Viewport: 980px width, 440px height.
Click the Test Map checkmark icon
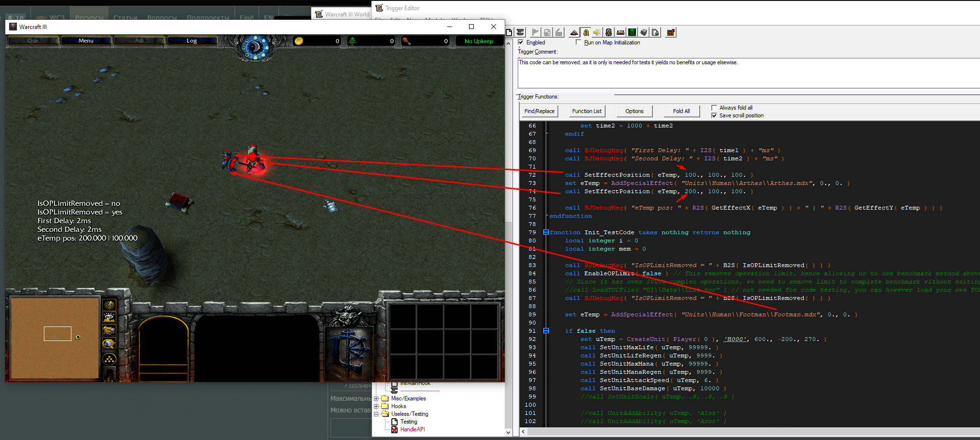click(671, 32)
